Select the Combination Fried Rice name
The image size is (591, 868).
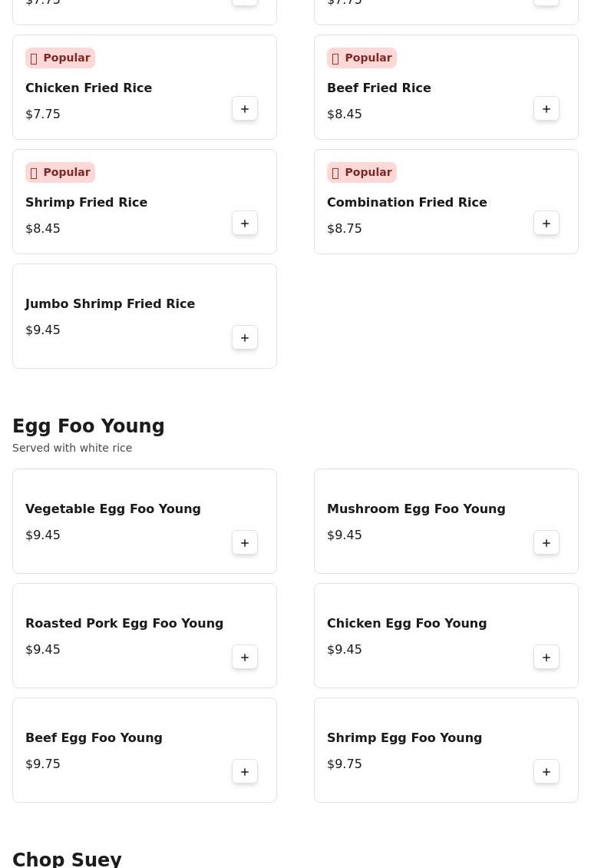[x=407, y=203]
